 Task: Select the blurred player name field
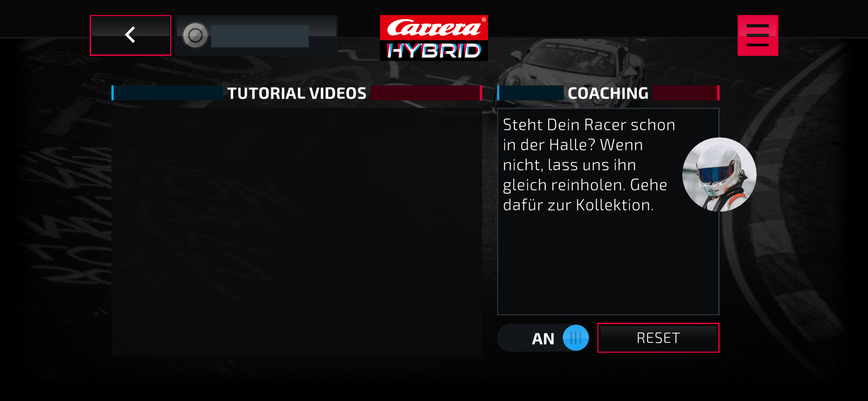pyautogui.click(x=260, y=36)
